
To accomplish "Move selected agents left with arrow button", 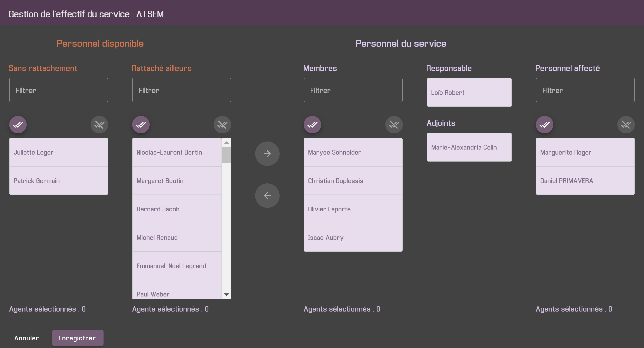I will (267, 195).
